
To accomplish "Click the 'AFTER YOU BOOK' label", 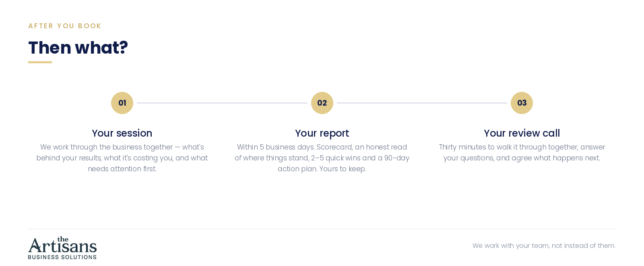I will coord(65,26).
